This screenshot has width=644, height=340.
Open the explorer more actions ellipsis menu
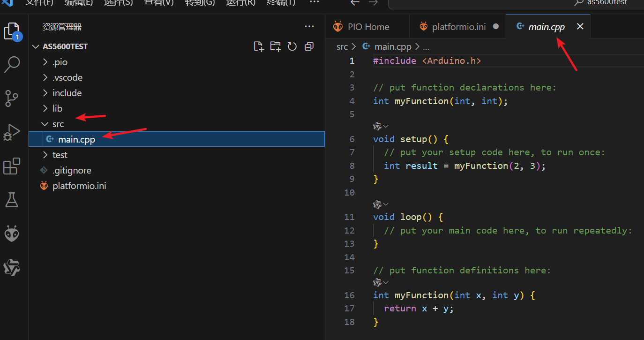[x=309, y=27]
